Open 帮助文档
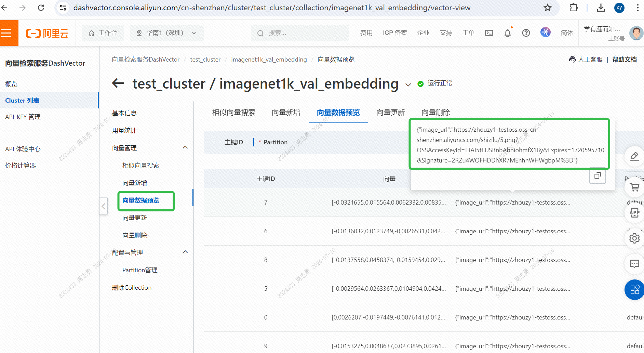The width and height of the screenshot is (644, 353). 625,60
